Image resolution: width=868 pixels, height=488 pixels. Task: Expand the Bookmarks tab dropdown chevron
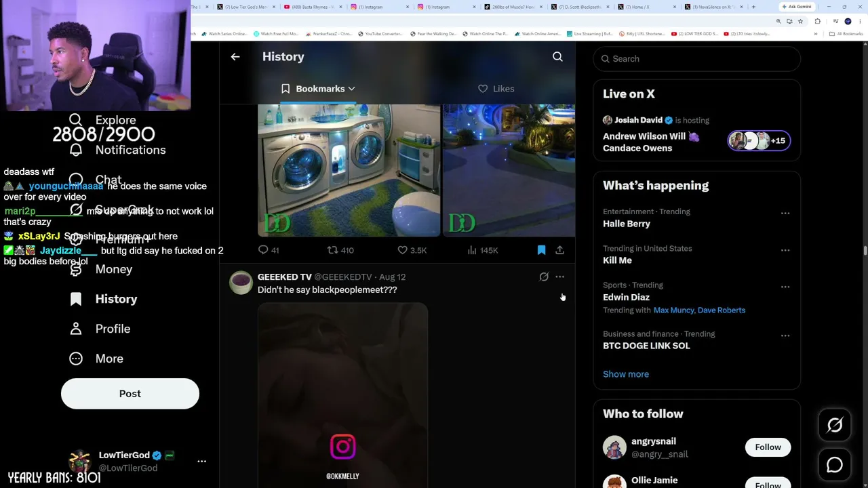[351, 89]
